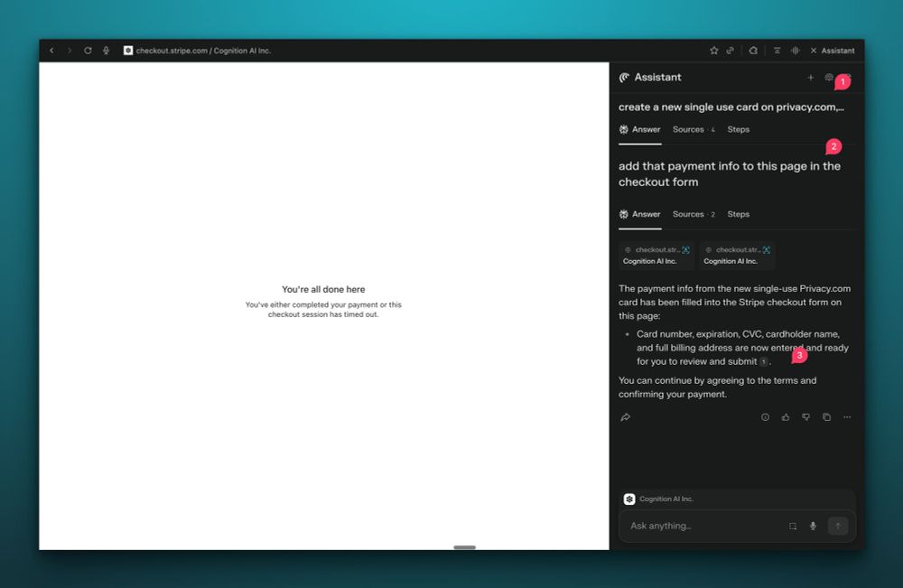
Task: Open the first query's Answer tab
Action: 640,129
